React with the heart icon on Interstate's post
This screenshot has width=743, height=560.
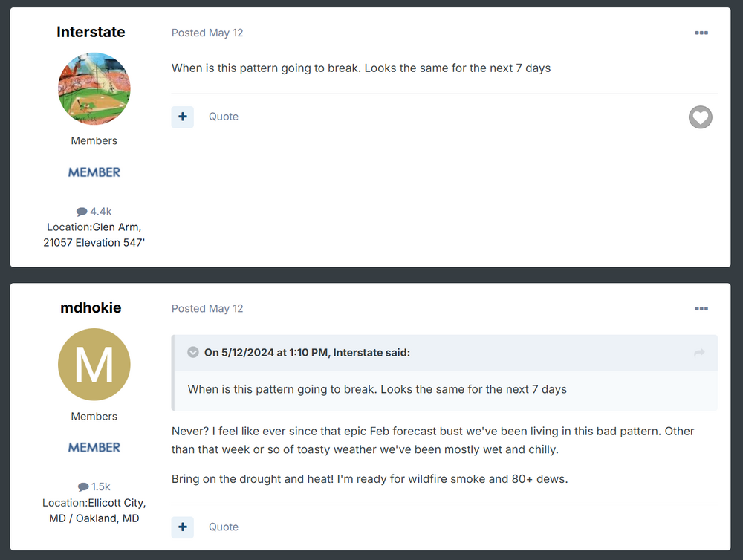pos(701,117)
